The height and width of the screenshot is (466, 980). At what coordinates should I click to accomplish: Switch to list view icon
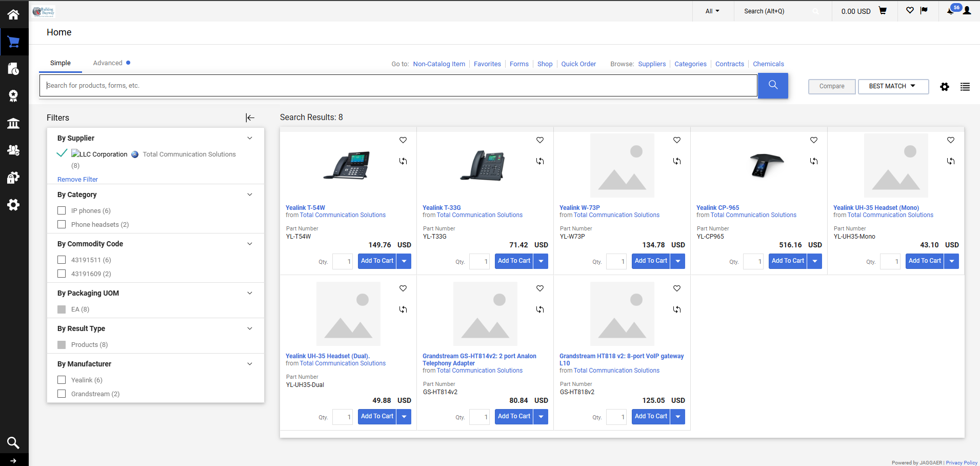point(965,87)
